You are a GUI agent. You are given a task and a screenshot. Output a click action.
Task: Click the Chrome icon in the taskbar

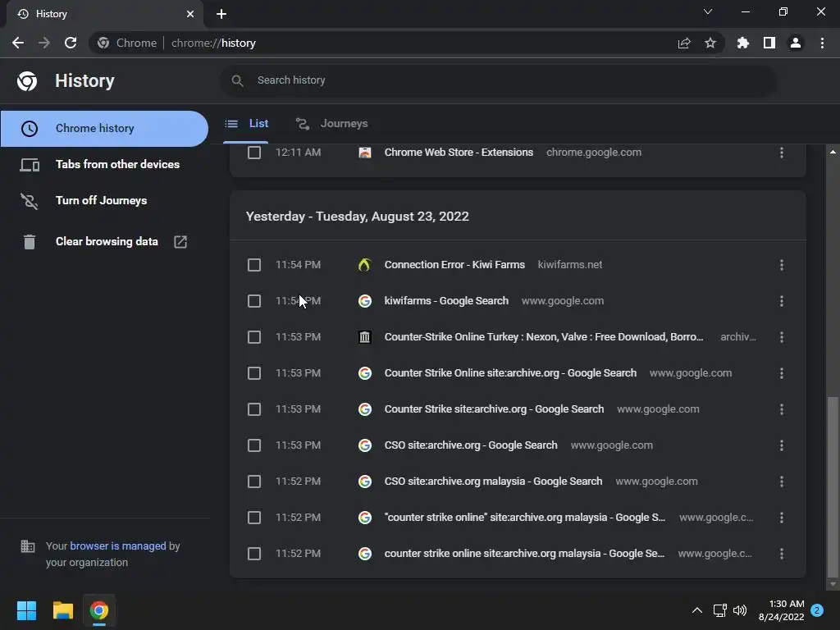[99, 610]
